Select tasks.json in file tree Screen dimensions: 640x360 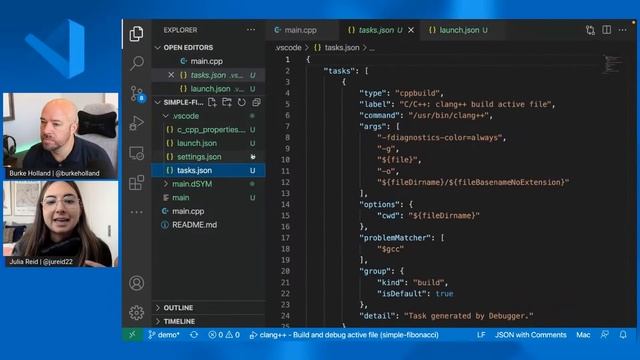pos(208,170)
